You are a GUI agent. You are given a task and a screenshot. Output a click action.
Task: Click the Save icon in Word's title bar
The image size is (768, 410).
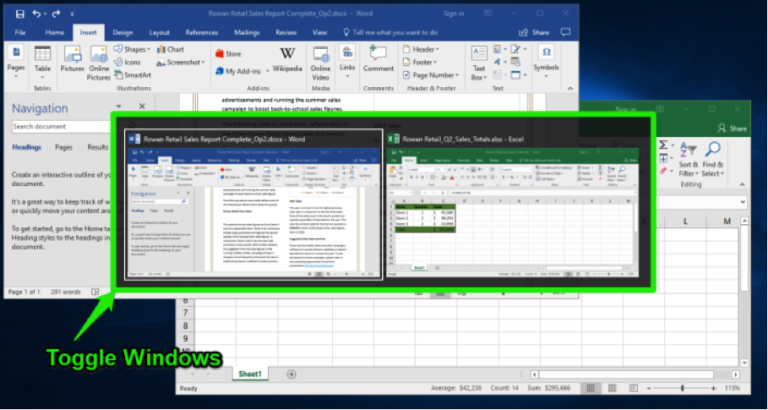click(20, 14)
